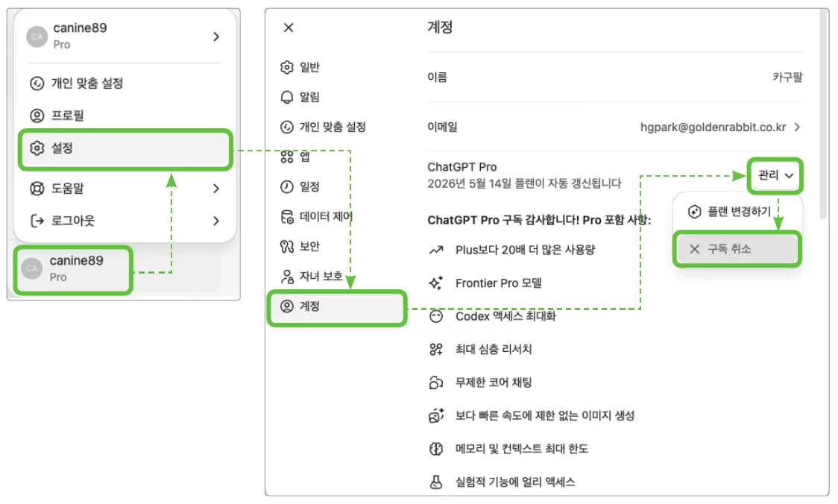The width and height of the screenshot is (838, 504).
Task: Select the 앱 grid icon in sidebar
Action: pos(287,157)
